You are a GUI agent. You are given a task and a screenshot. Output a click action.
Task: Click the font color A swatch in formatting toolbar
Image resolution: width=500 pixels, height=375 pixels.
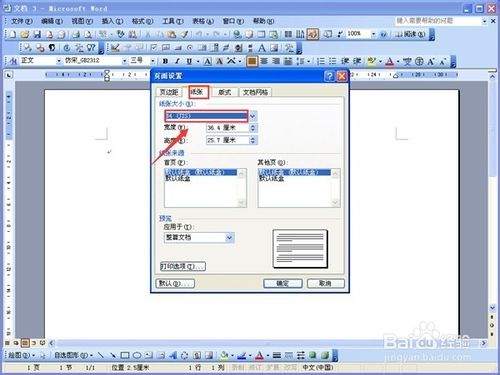[390, 61]
